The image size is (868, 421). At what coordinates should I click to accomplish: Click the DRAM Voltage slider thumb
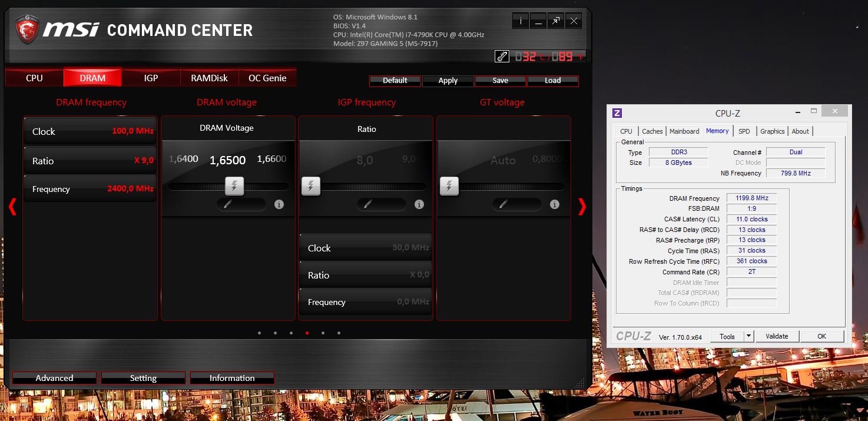(234, 186)
